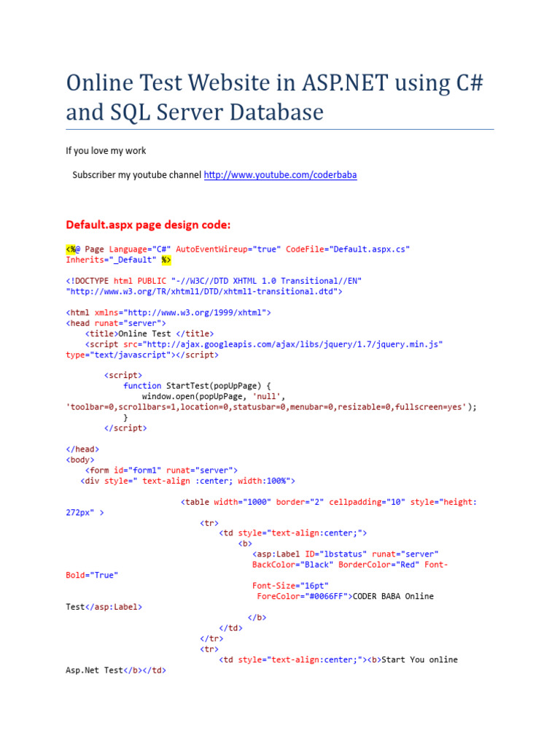
Task: Click 'Subscriber my youtube channel' text
Action: [x=136, y=175]
